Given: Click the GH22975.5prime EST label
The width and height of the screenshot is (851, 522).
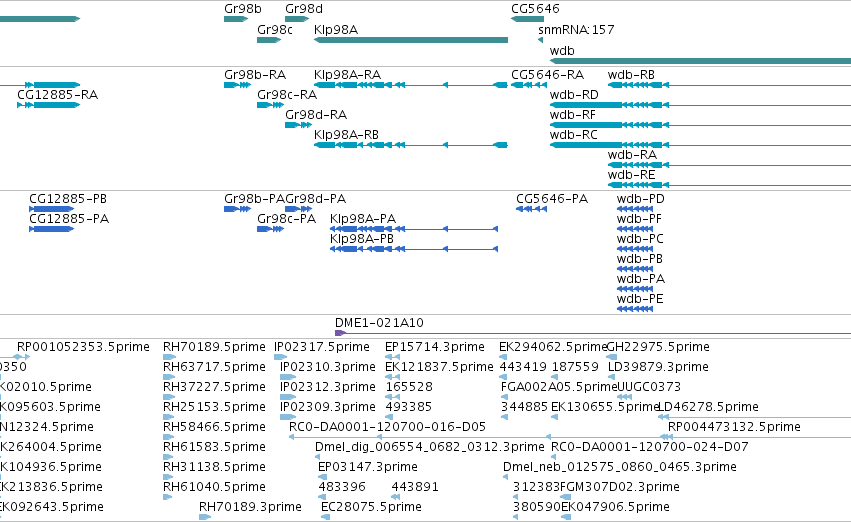Looking at the screenshot, I should coord(658,347).
